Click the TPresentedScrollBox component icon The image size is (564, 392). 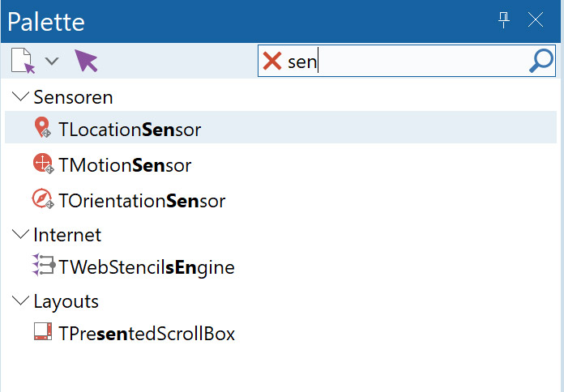point(43,332)
